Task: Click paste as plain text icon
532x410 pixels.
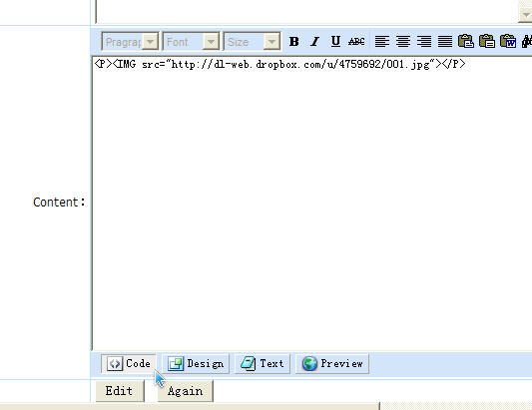Action: (x=487, y=41)
